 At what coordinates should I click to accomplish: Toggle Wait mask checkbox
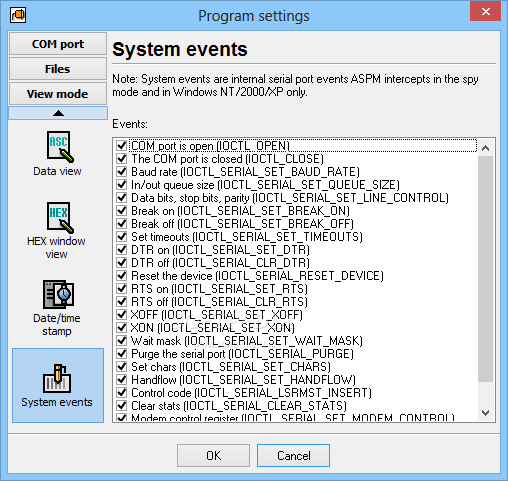click(x=122, y=341)
